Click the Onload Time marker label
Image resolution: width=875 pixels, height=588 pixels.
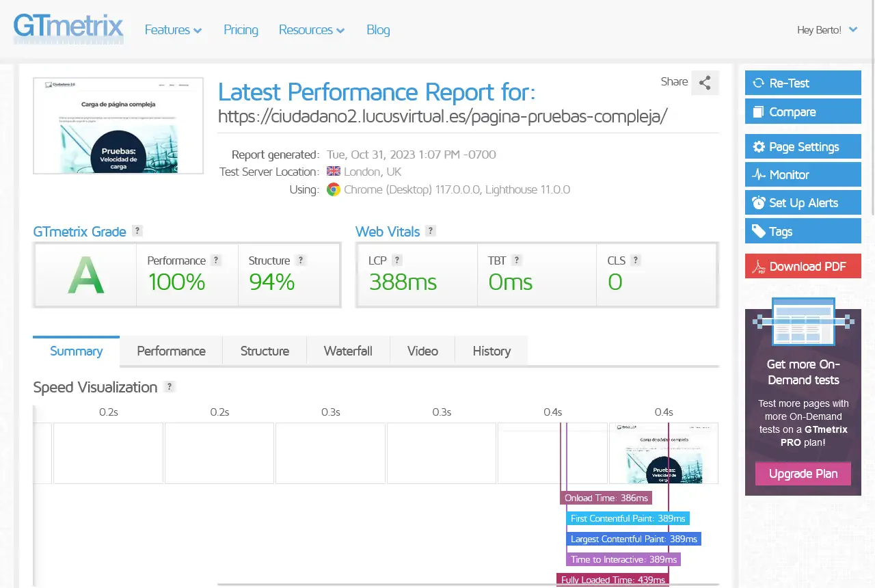click(x=606, y=498)
